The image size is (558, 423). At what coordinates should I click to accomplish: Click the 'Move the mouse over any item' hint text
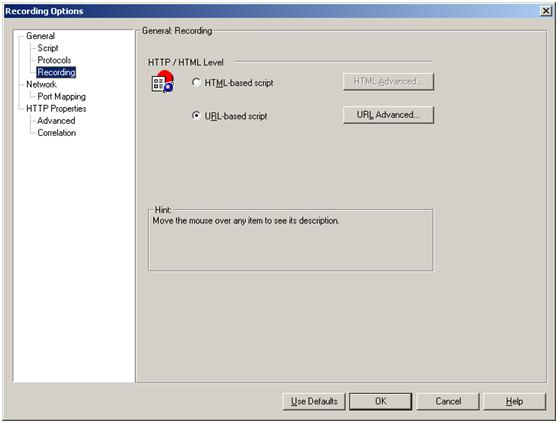[246, 221]
